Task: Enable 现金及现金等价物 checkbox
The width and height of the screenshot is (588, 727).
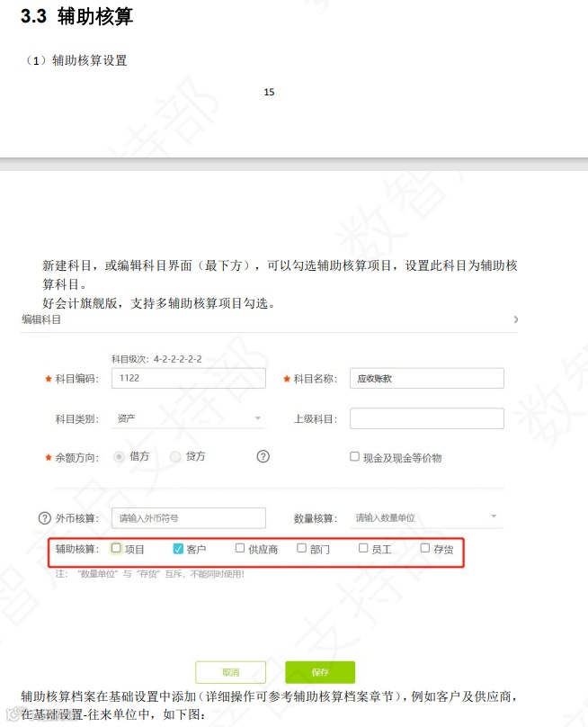Action: pyautogui.click(x=354, y=457)
